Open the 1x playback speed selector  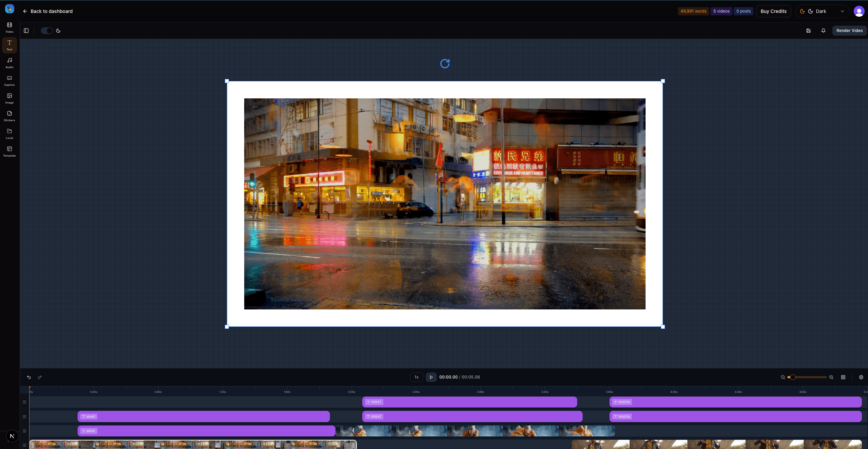pyautogui.click(x=416, y=377)
